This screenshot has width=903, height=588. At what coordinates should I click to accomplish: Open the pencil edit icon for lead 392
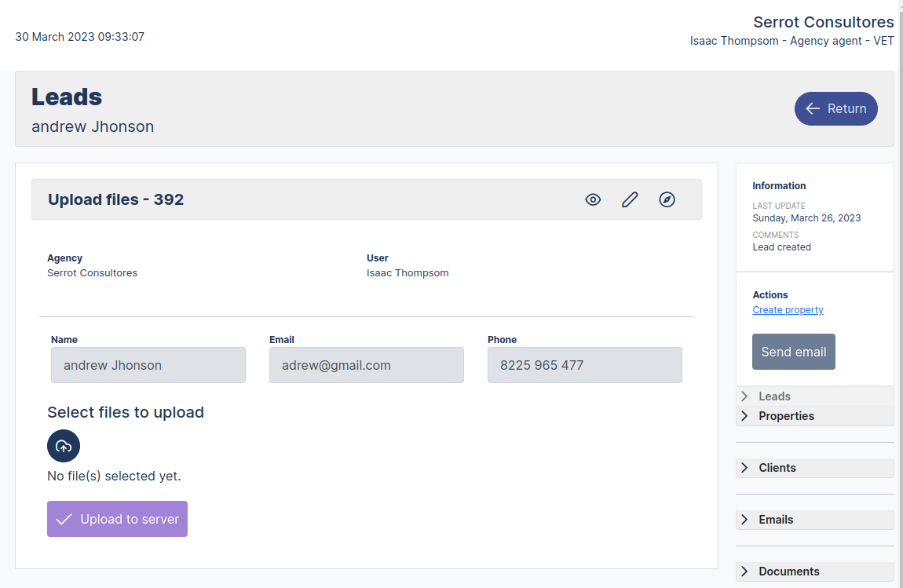[630, 199]
